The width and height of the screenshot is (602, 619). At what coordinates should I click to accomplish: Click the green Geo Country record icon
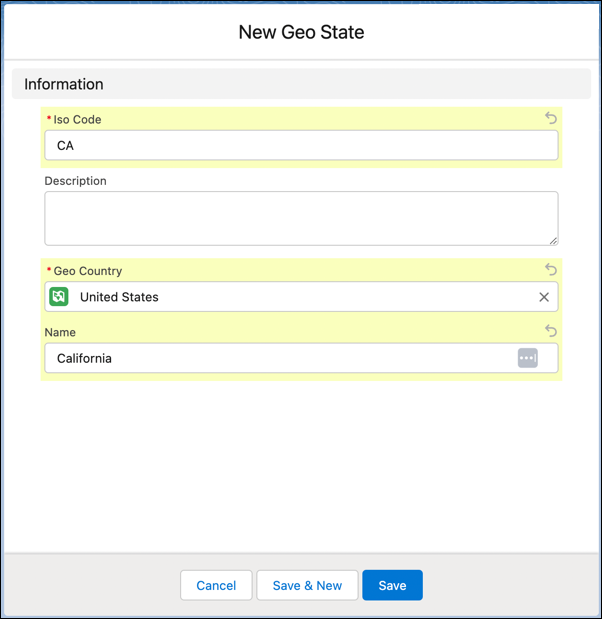coord(59,296)
